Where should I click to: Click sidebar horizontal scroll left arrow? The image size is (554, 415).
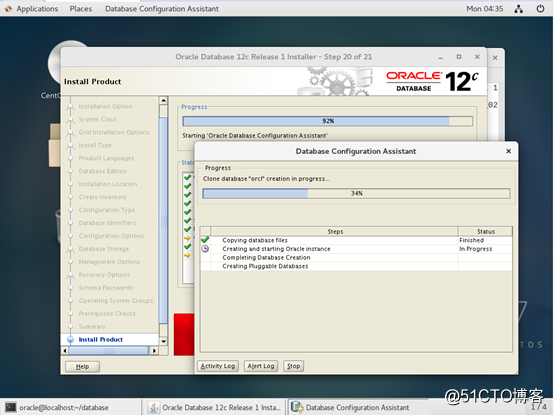coord(65,351)
